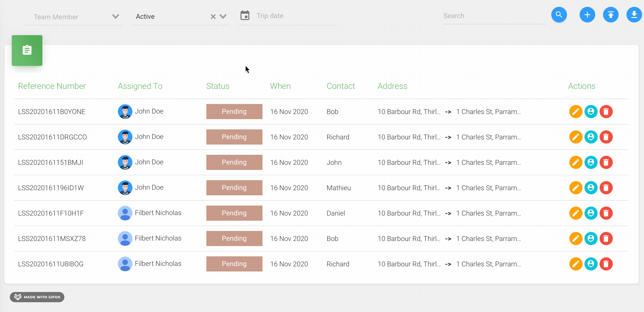
Task: Click the blue download arrow button
Action: [634, 15]
